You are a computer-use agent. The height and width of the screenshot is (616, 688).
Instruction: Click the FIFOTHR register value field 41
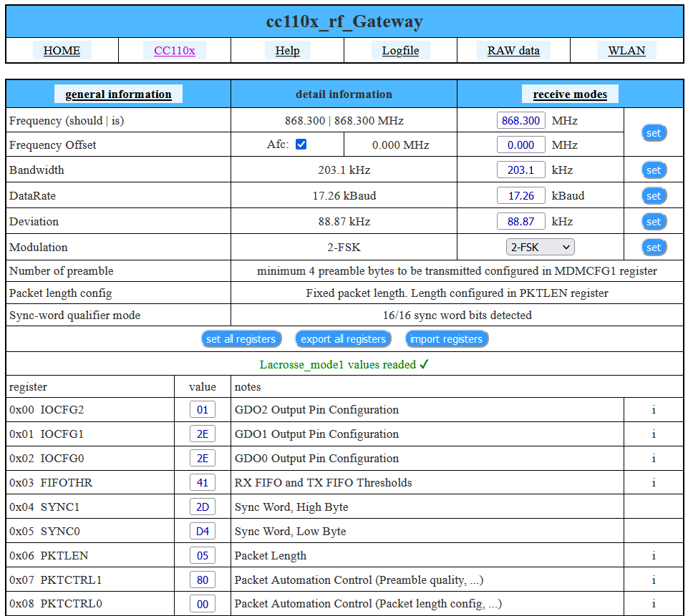point(203,483)
